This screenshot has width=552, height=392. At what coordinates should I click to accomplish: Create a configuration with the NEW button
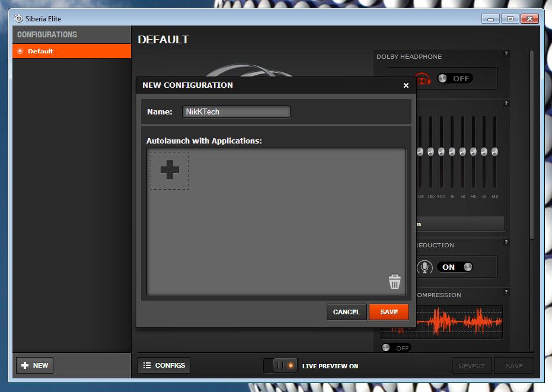click(x=35, y=365)
